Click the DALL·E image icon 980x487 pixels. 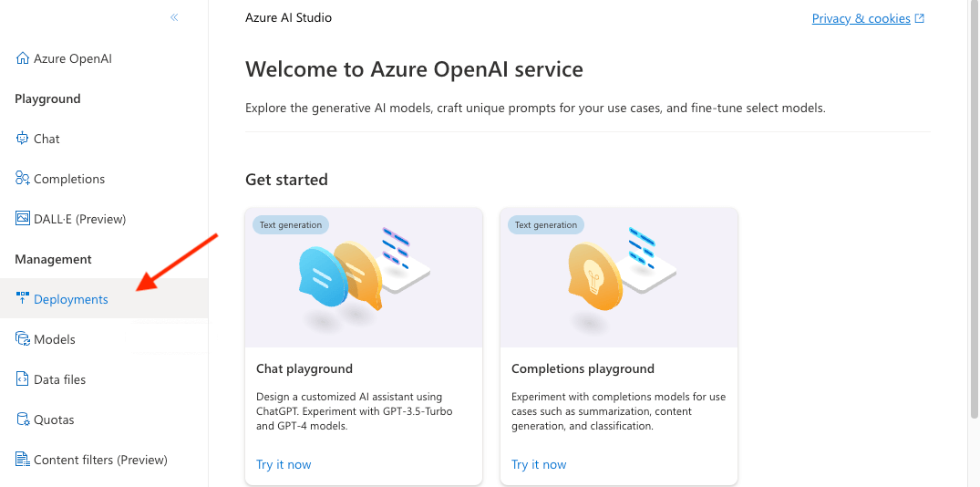23,219
